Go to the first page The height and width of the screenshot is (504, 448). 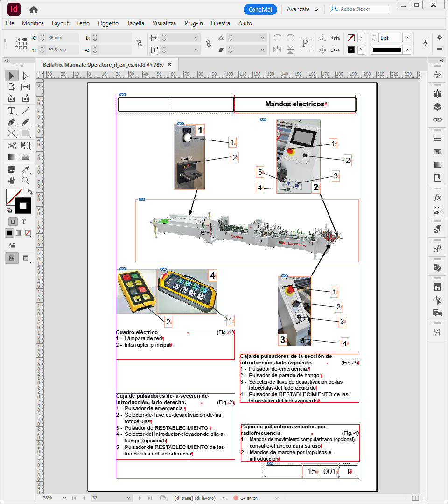pos(74,497)
